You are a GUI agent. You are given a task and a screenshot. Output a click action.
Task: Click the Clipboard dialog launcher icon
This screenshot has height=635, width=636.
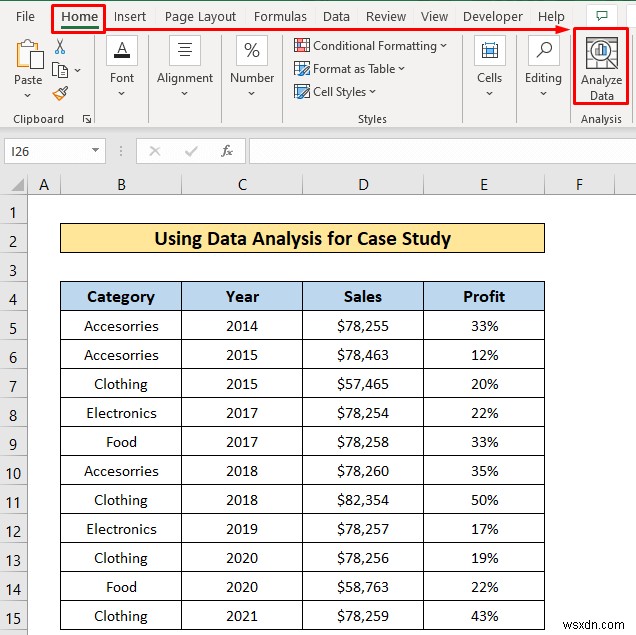pos(87,119)
